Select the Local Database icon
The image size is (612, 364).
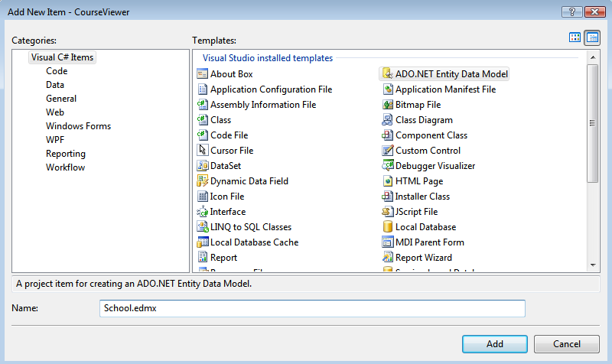click(387, 226)
